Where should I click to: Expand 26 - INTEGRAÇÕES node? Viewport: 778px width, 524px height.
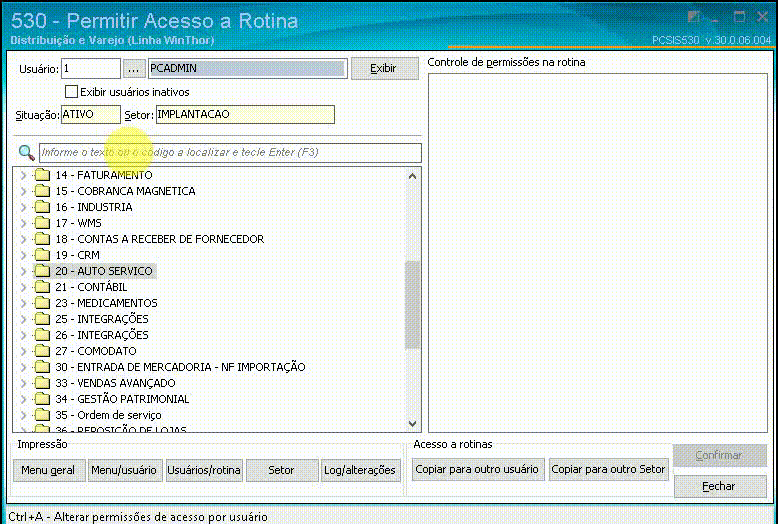(x=23, y=335)
